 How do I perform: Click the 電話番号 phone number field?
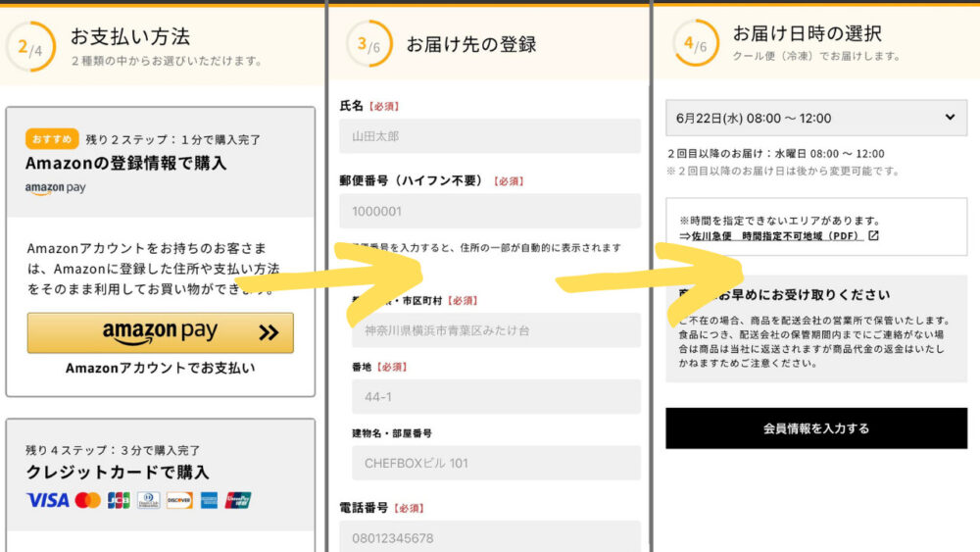pyautogui.click(x=490, y=536)
